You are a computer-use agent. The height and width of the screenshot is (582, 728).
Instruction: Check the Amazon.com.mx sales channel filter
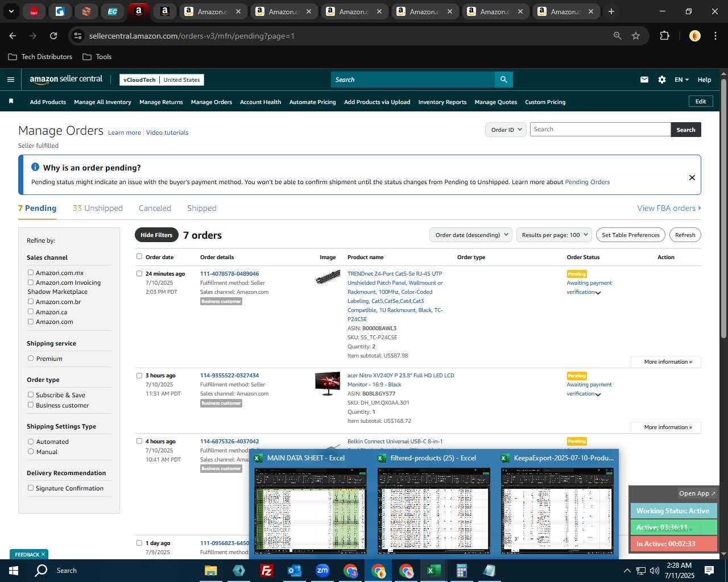tap(31, 273)
